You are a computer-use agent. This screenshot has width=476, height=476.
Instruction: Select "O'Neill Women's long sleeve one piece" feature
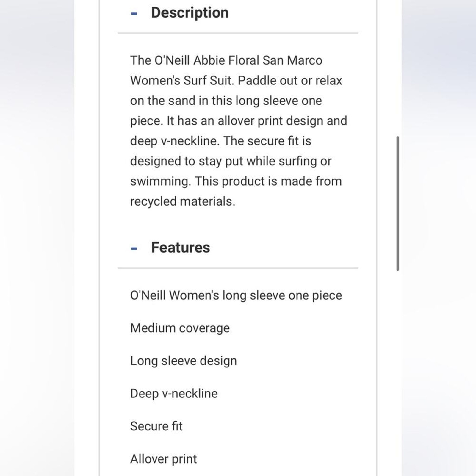(236, 295)
